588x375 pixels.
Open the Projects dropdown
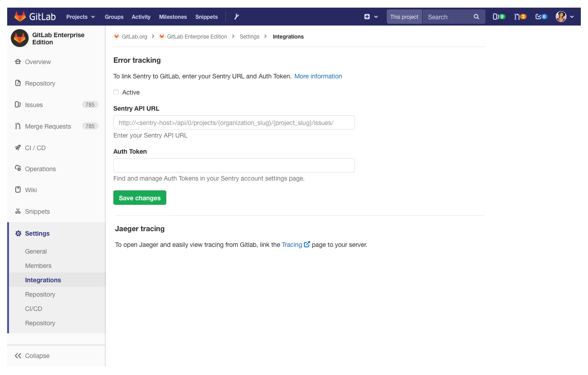80,17
